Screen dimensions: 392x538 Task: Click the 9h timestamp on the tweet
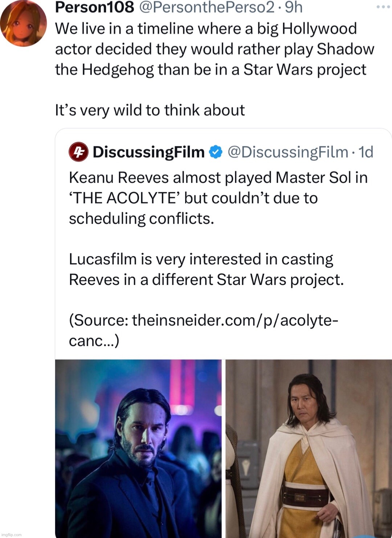(293, 7)
